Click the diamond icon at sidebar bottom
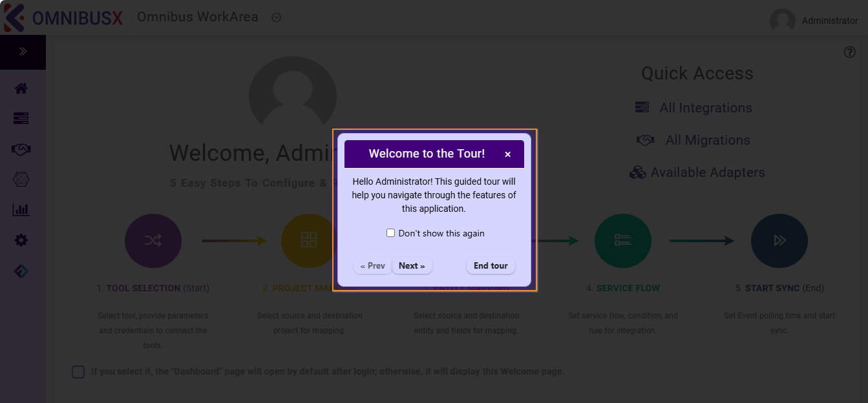Image resolution: width=868 pixels, height=403 pixels. 21,271
